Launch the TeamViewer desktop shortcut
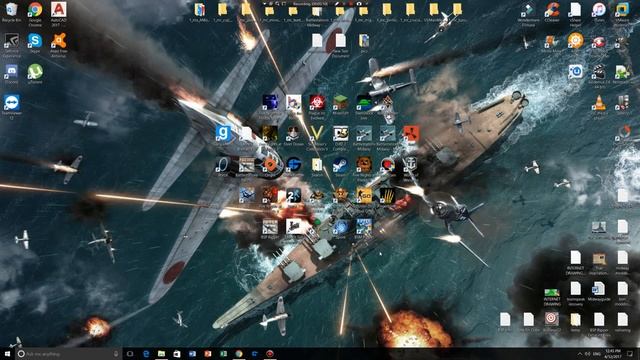 click(11, 107)
